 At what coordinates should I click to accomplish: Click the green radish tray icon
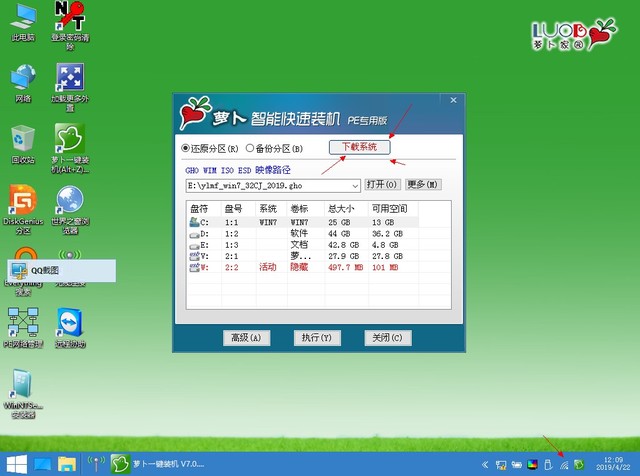[579, 465]
